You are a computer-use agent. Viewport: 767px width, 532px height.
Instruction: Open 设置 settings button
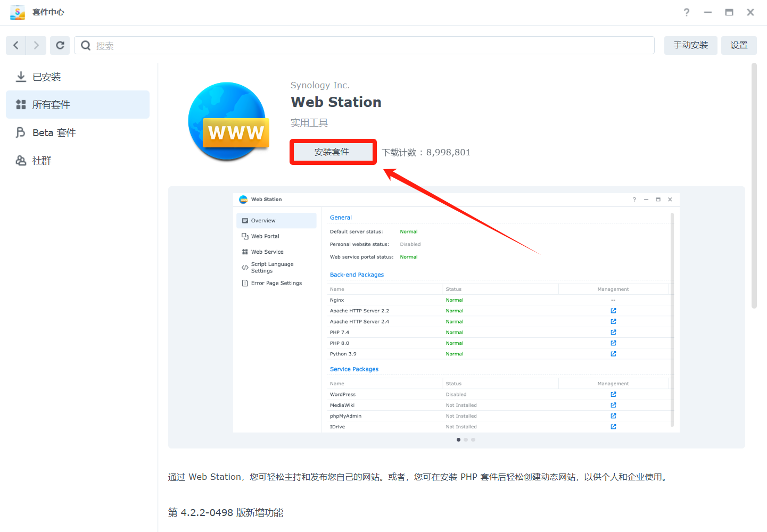pos(739,45)
